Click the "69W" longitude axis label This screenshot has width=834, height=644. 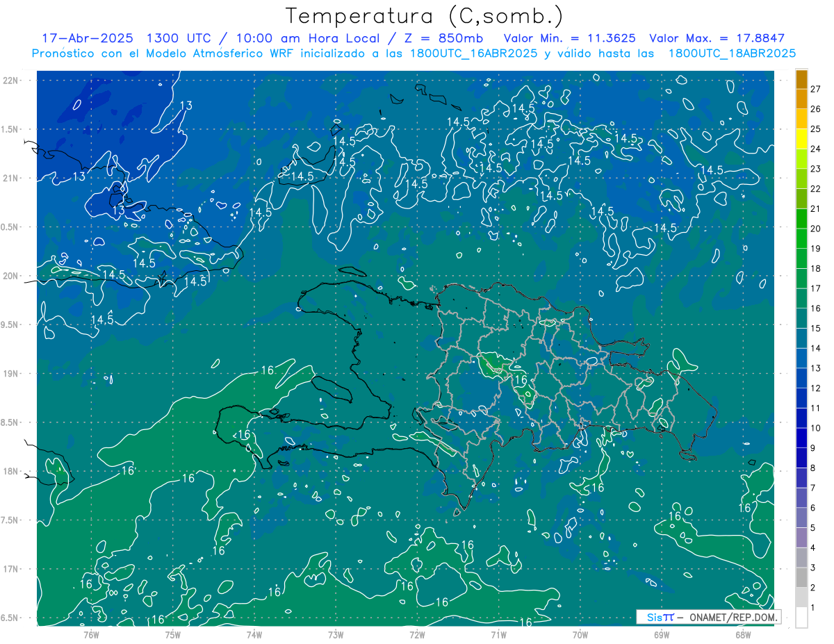point(662,634)
